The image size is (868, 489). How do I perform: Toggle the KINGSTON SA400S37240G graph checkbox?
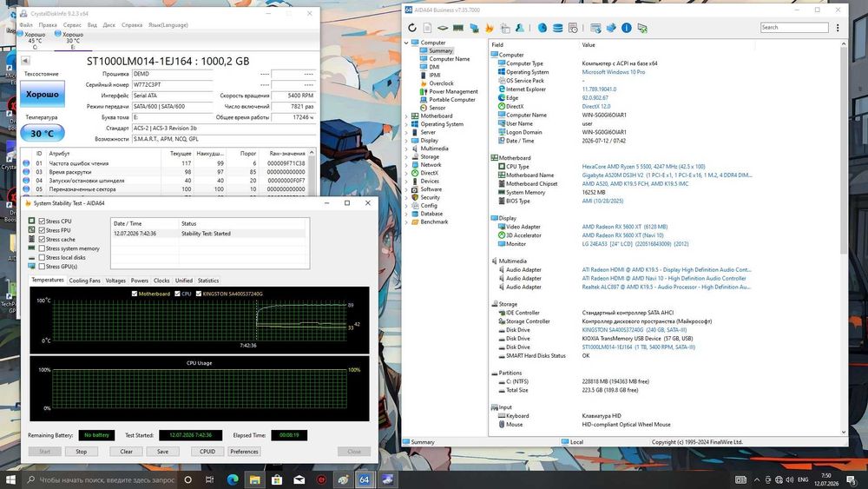pos(199,294)
